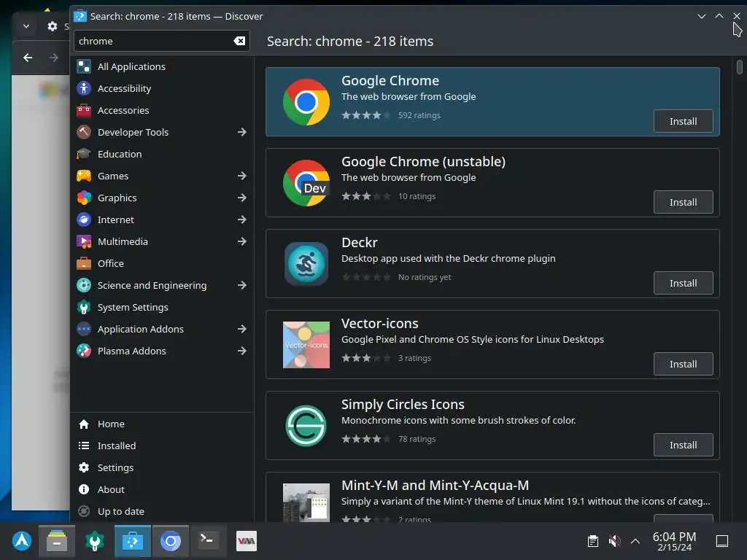This screenshot has width=747, height=560.
Task: Click the Internet globe icon
Action: (x=84, y=220)
